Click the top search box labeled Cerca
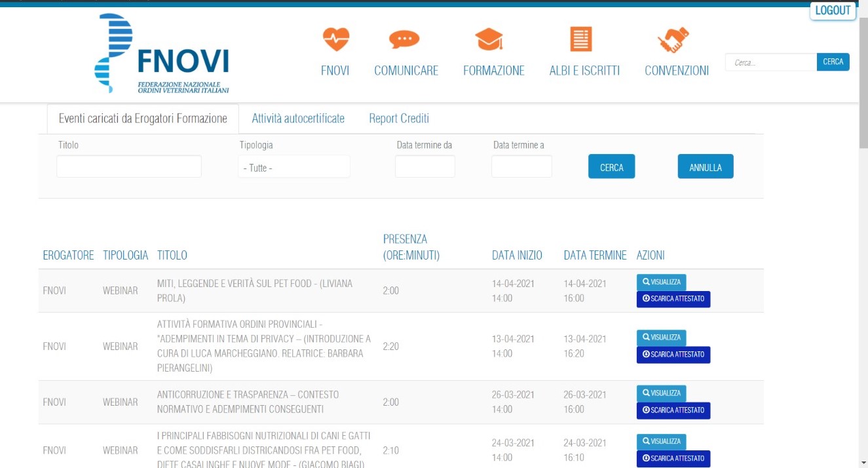868x468 pixels. (770, 62)
